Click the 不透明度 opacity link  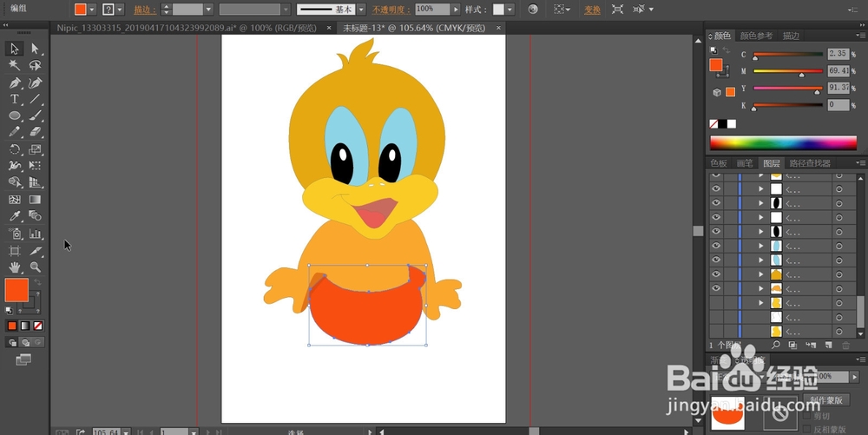click(x=392, y=10)
